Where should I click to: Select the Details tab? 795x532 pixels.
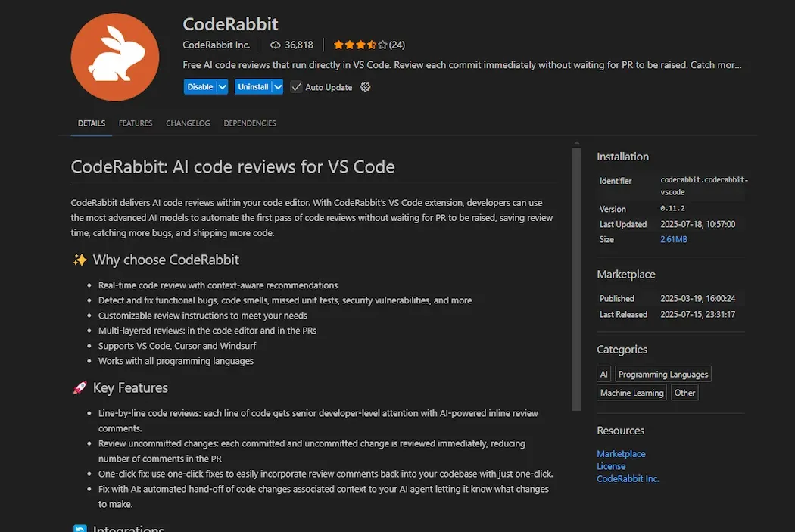tap(92, 123)
